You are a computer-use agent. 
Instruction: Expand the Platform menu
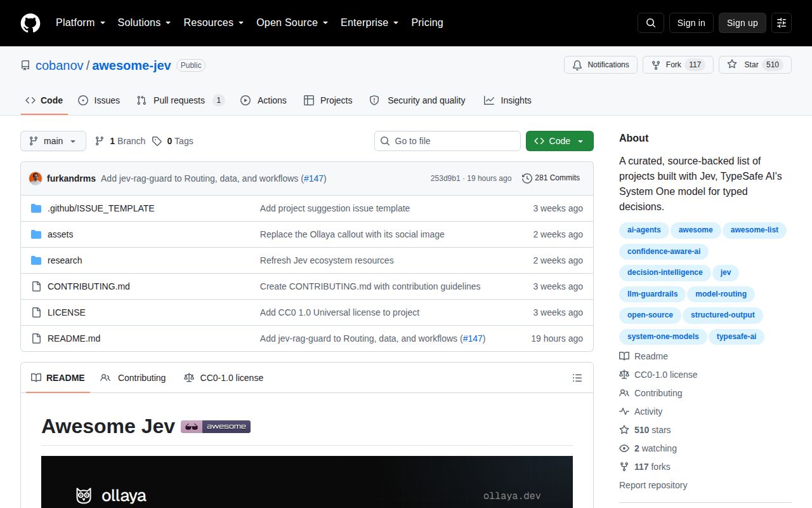(x=80, y=23)
